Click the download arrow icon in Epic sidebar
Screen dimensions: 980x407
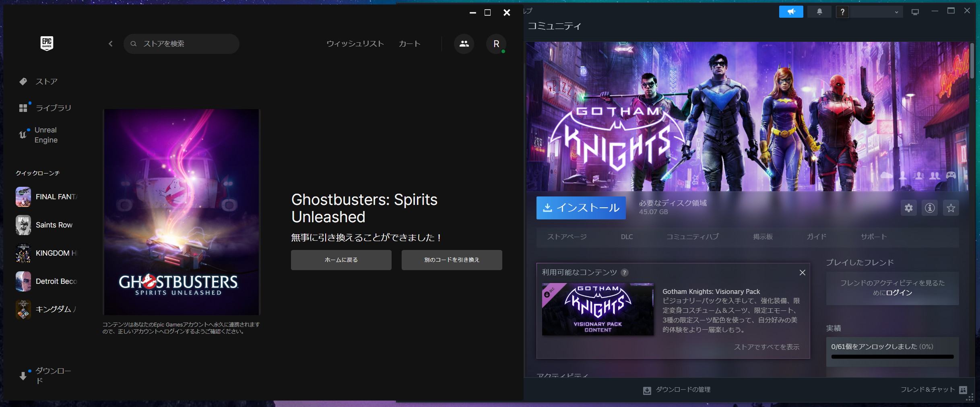(23, 376)
